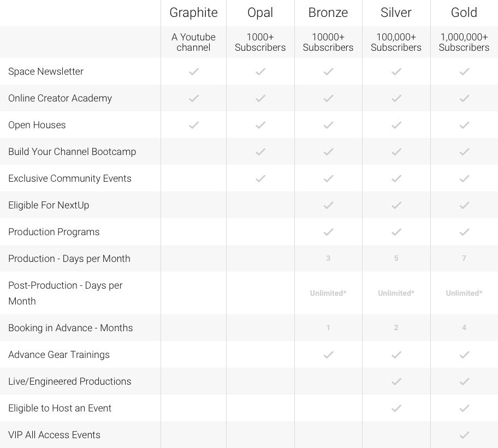Click Eligible For NextUp checkmark under Bronze
The width and height of the screenshot is (498, 448).
coord(328,205)
